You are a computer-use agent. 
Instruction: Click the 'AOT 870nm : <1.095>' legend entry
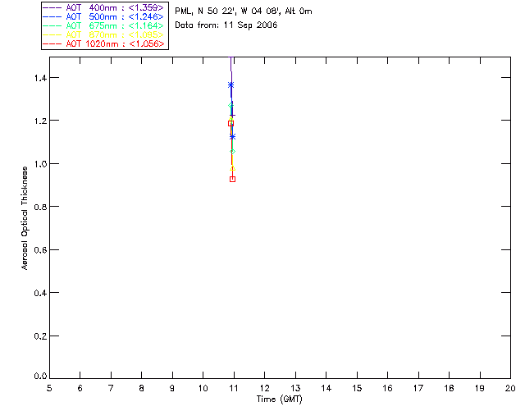tap(115, 34)
